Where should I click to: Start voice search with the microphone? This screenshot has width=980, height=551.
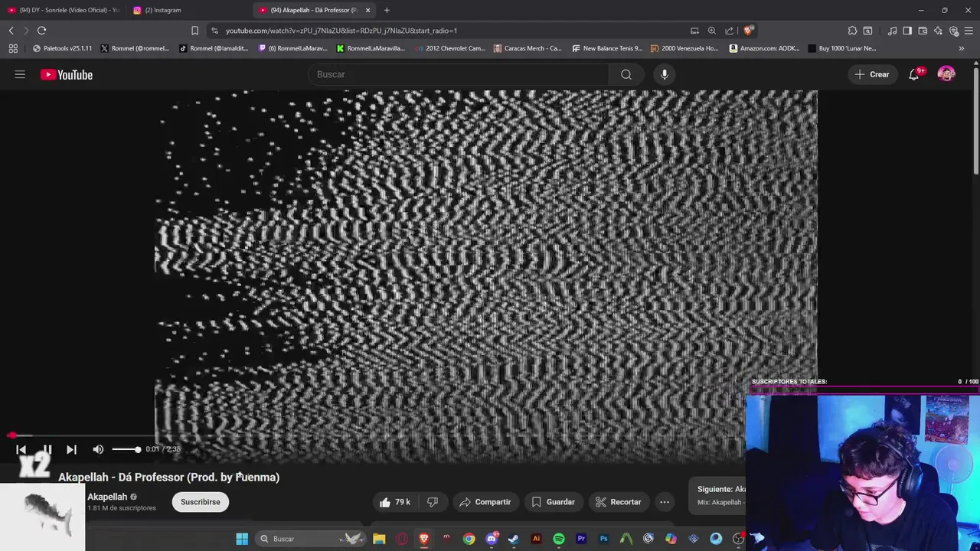[x=665, y=74]
